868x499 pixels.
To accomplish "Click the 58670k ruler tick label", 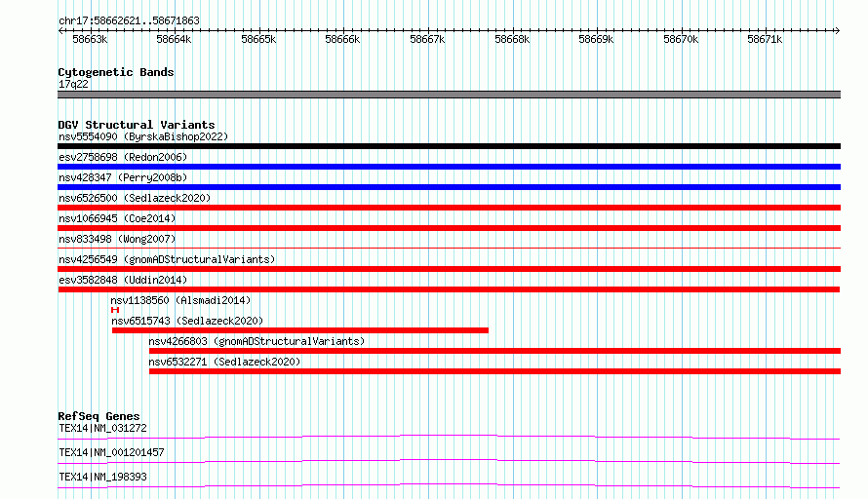I will pyautogui.click(x=681, y=39).
